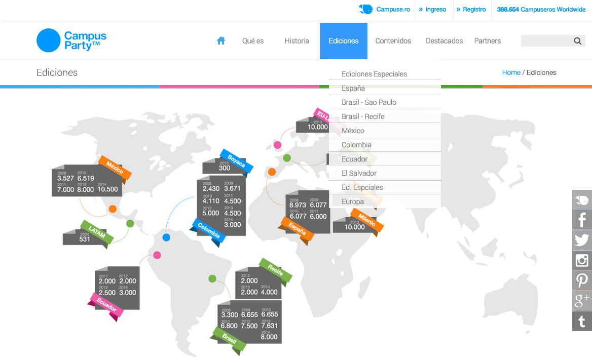The width and height of the screenshot is (592, 364).
Task: Open the Partners menu item
Action: (x=488, y=41)
